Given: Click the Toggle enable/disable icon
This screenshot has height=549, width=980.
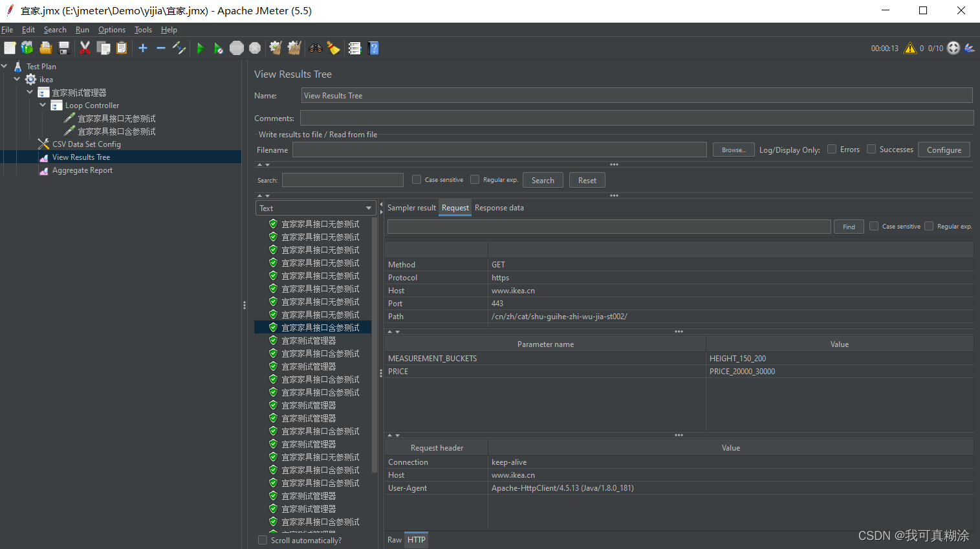Looking at the screenshot, I should (x=179, y=48).
